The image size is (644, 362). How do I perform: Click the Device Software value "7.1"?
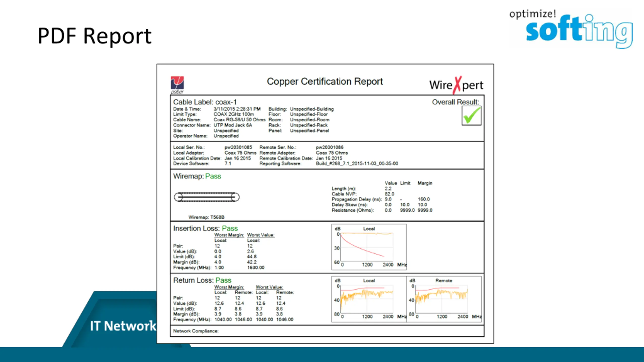click(x=228, y=164)
